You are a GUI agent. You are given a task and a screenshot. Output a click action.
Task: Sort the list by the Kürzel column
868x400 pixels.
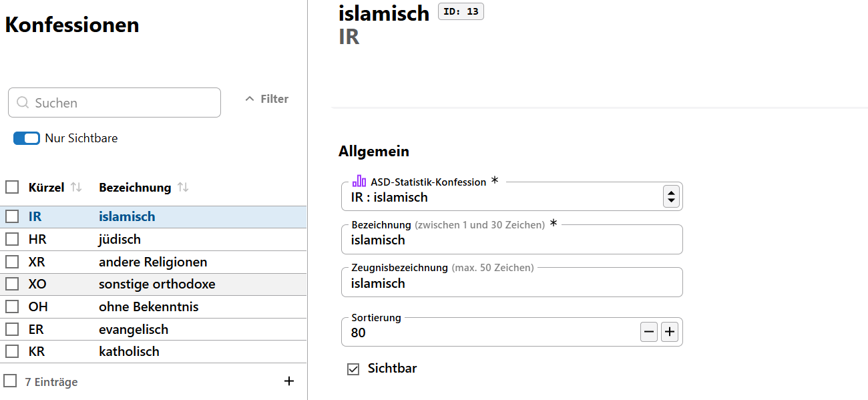(x=75, y=187)
